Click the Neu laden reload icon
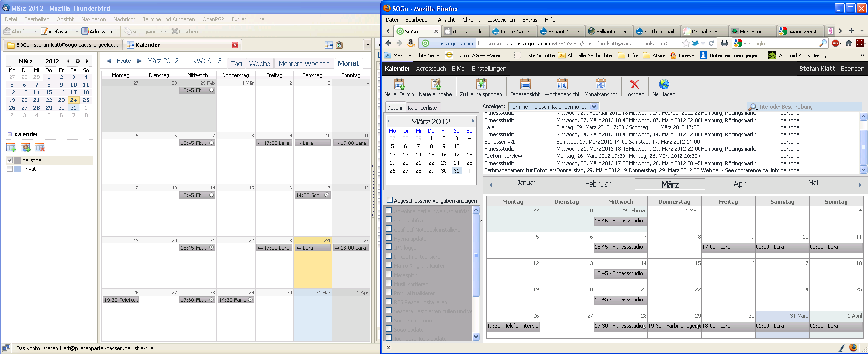Viewport: 868px width, 354px height. [x=664, y=85]
